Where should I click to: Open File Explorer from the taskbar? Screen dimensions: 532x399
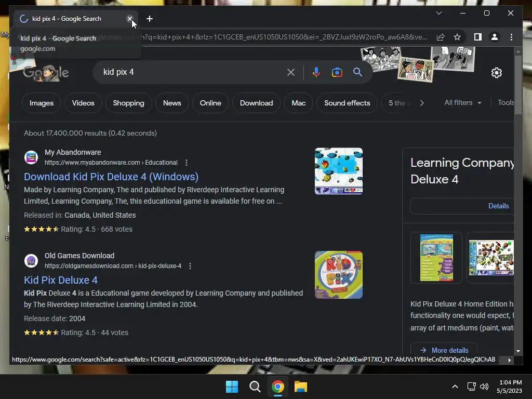pyautogui.click(x=301, y=387)
